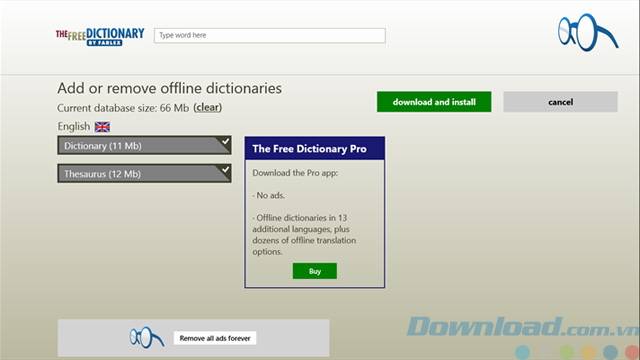Viewport: 640px width, 360px height.
Task: Click Remove all ads forever button
Action: pyautogui.click(x=215, y=338)
